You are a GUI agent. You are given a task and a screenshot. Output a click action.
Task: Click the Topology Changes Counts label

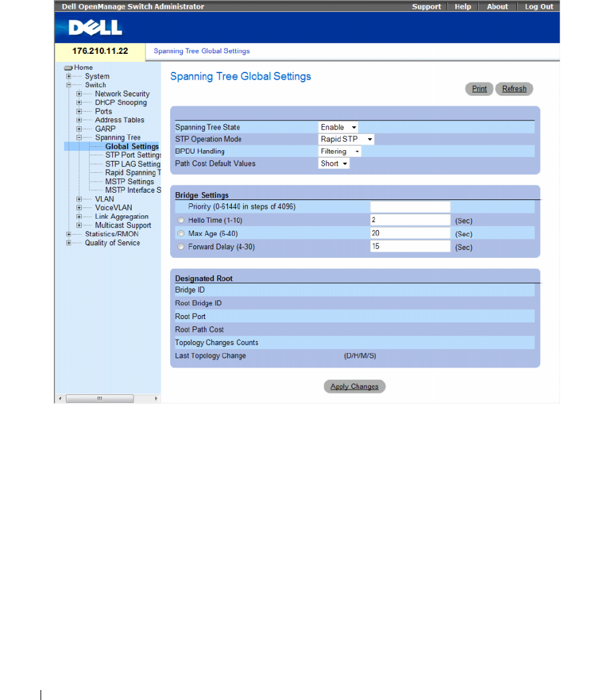(217, 342)
